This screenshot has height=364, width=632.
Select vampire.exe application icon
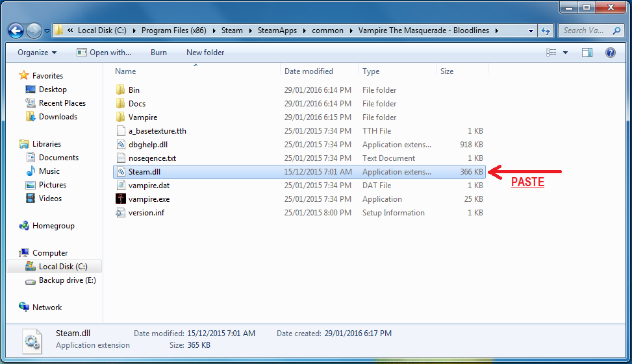point(121,199)
